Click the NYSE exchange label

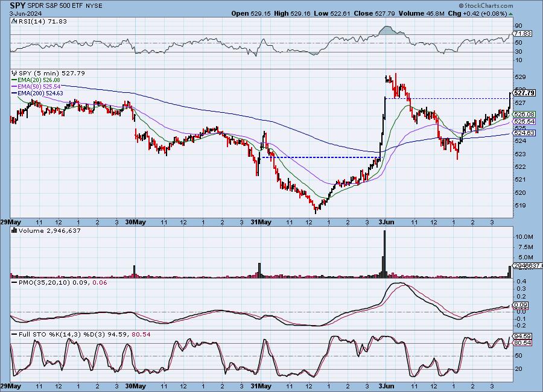click(x=93, y=6)
